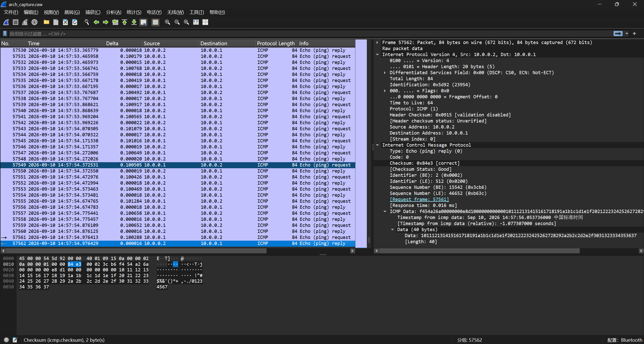Select packet 57530 in the list

click(x=178, y=50)
